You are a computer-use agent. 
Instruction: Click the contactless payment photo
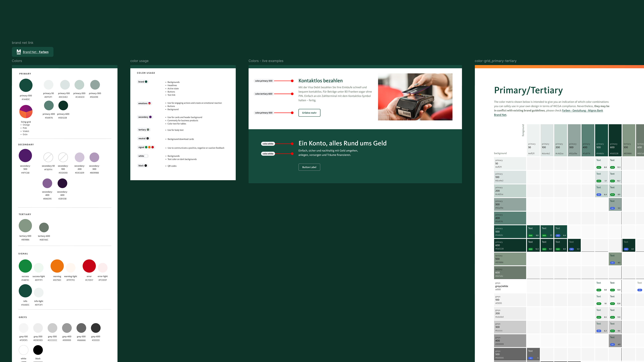(x=415, y=97)
